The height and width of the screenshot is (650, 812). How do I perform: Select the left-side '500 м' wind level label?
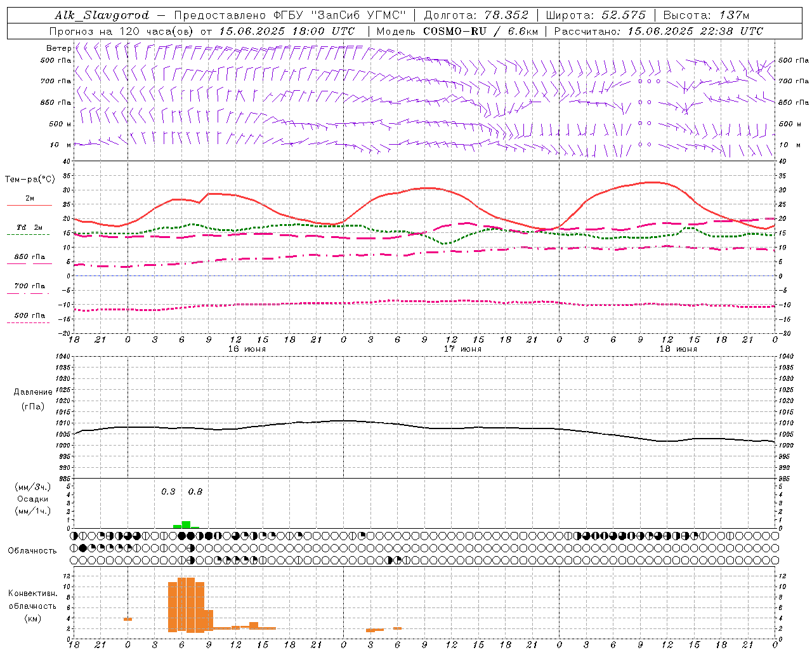tap(60, 124)
